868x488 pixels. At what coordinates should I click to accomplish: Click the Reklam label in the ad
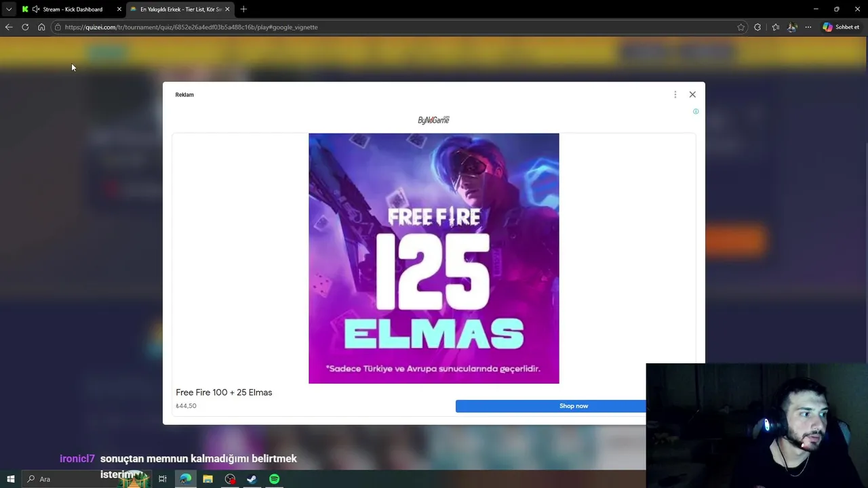click(184, 95)
